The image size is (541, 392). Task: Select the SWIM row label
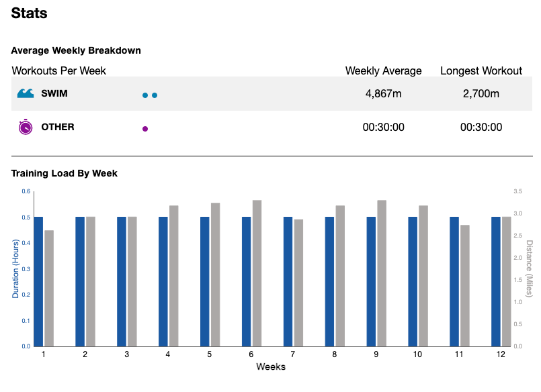[54, 94]
